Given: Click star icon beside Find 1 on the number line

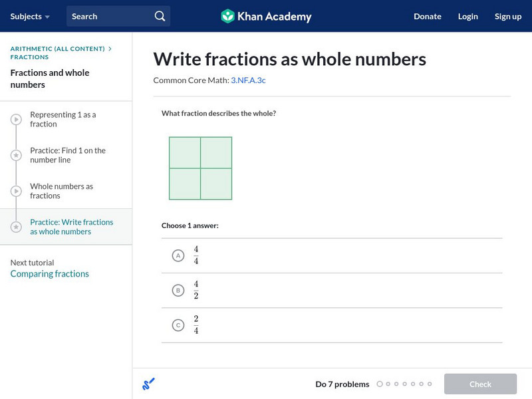Looking at the screenshot, I should click(16, 156).
